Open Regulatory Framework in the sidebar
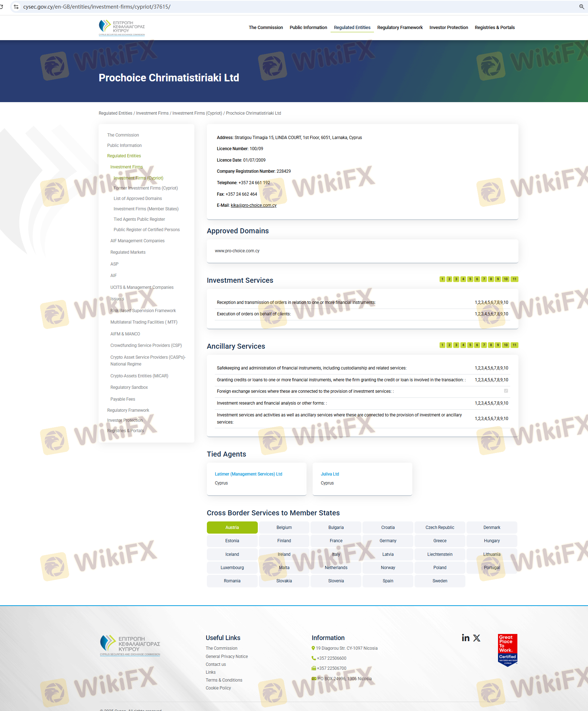The height and width of the screenshot is (711, 588). coord(128,410)
